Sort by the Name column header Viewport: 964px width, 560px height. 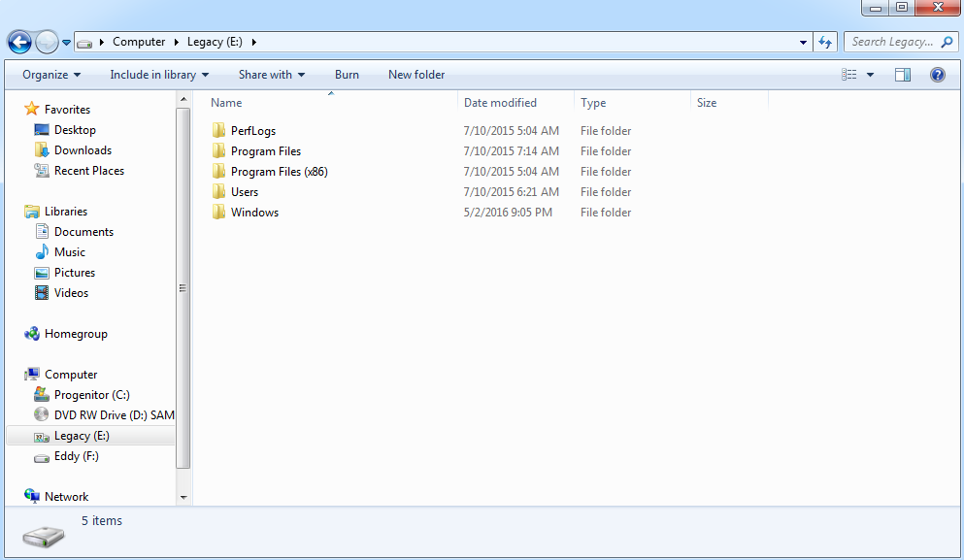click(331, 103)
